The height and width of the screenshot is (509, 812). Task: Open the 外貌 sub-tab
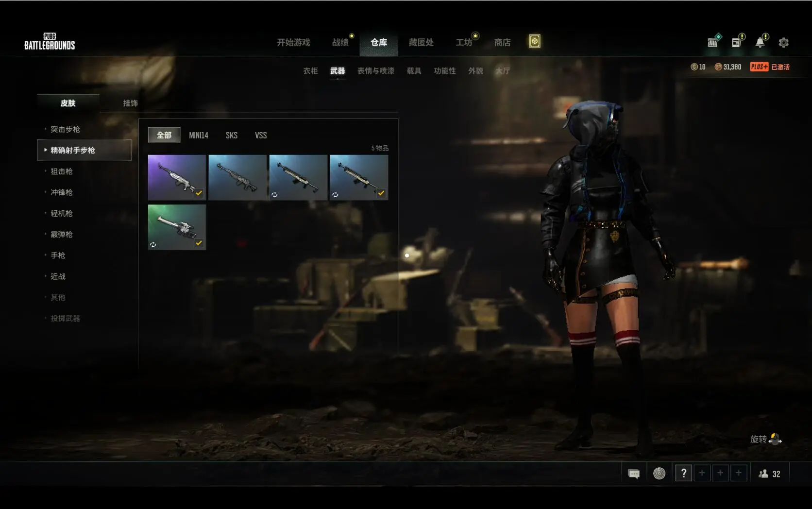475,71
